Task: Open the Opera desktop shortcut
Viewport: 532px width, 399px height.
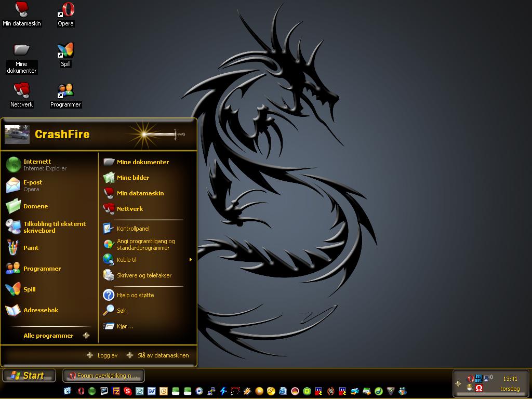Action: click(x=66, y=14)
